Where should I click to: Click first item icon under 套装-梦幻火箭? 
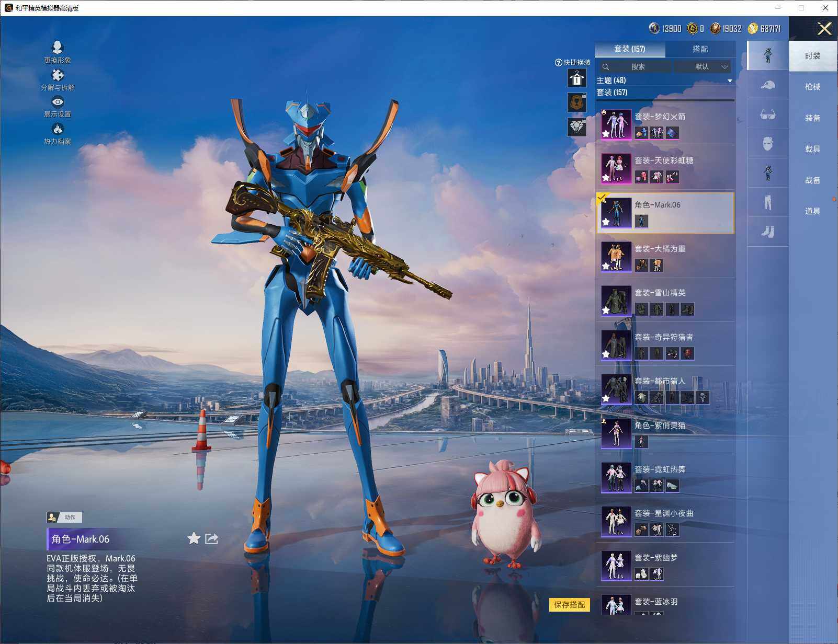click(x=641, y=133)
